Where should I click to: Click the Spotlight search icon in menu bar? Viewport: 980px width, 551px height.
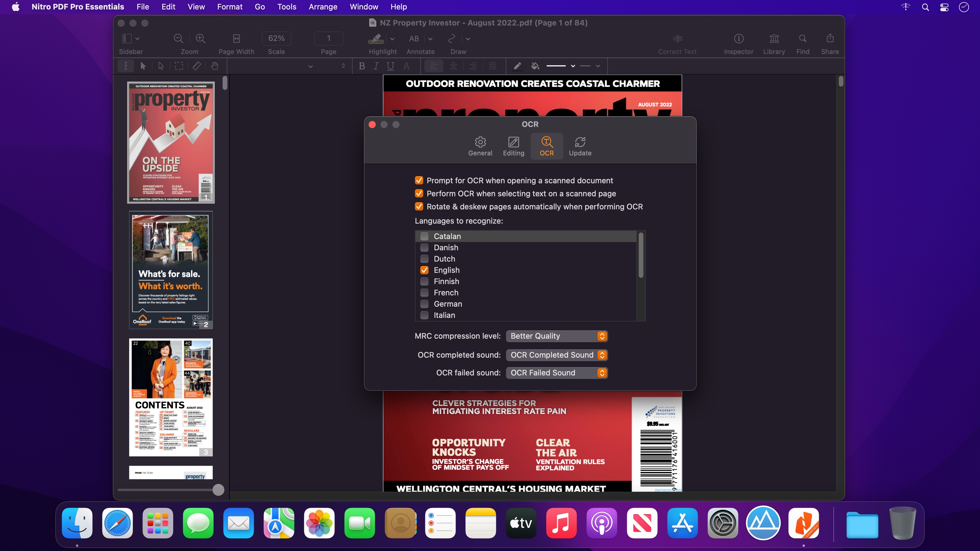coord(925,7)
